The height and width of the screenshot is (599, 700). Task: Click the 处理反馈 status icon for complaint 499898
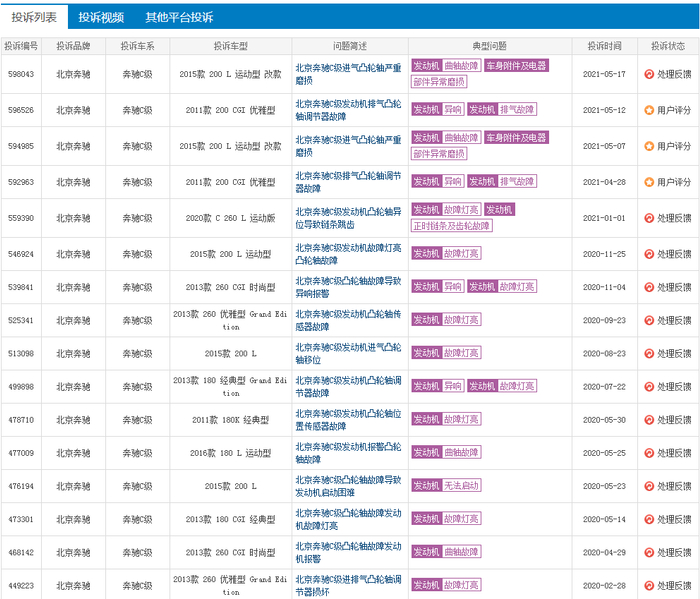point(649,387)
